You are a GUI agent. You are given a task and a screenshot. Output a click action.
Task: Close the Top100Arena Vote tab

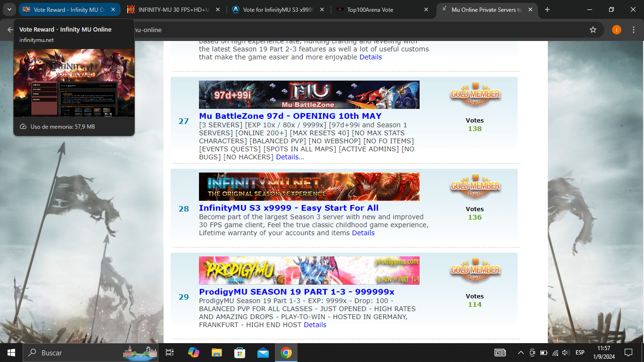click(x=427, y=9)
